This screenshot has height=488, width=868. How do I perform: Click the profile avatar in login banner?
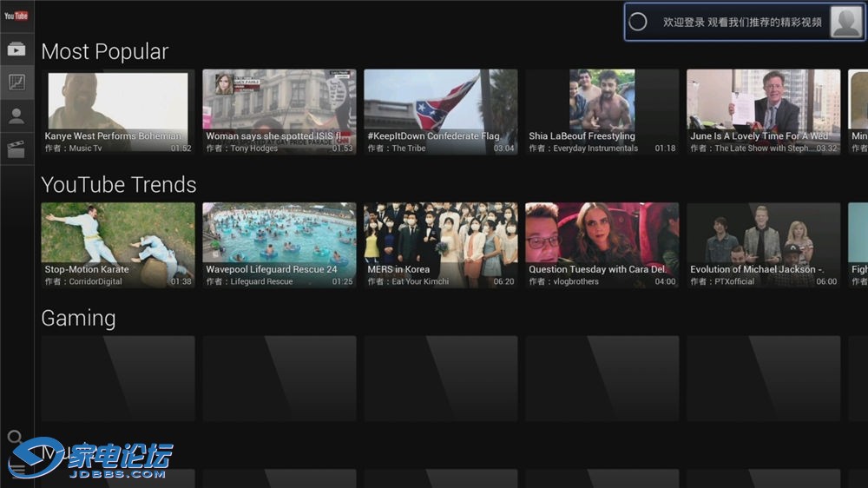click(x=845, y=22)
